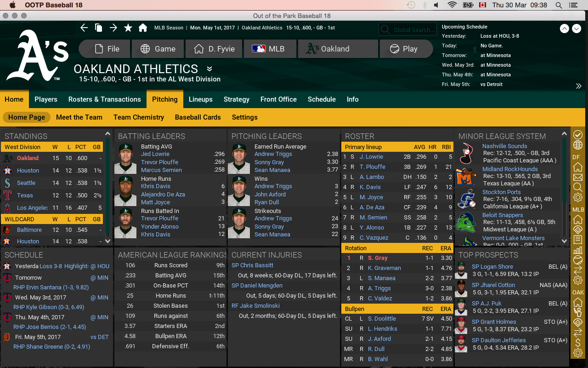Open home icon under DF in sidebar
The width and height of the screenshot is (588, 368).
coord(578,167)
